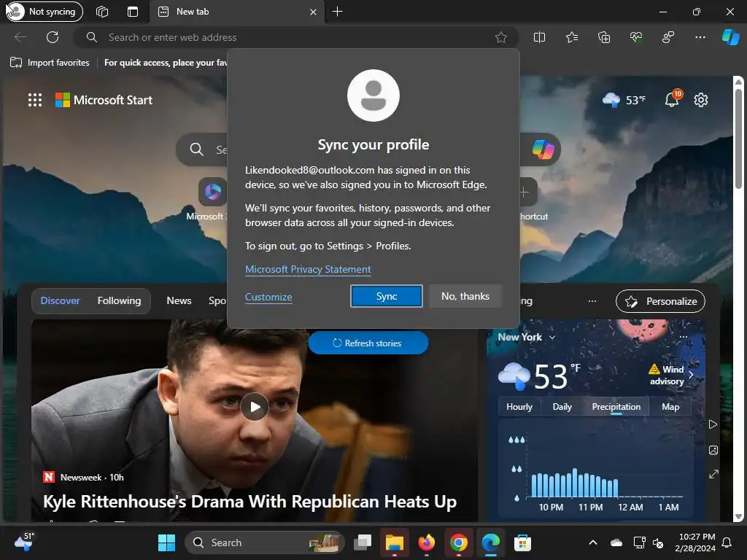Viewport: 747px width, 560px height.
Task: Click the Copilot icon in search box
Action: click(543, 149)
